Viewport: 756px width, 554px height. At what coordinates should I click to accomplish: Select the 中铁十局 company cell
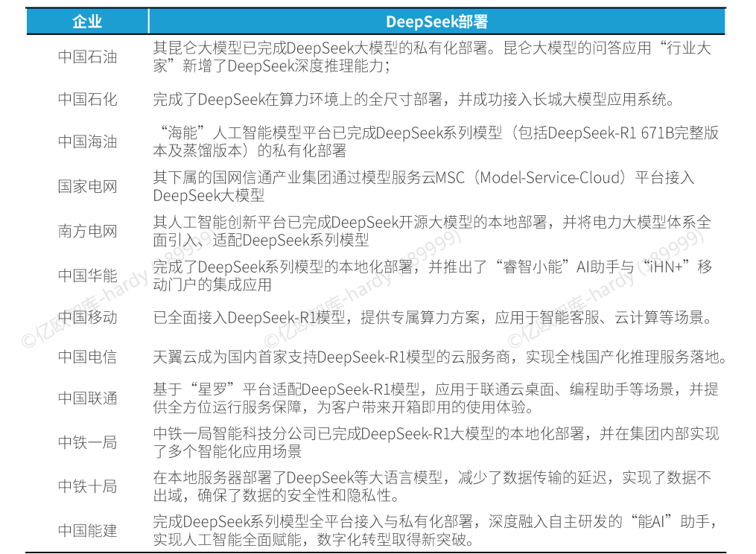(x=87, y=486)
